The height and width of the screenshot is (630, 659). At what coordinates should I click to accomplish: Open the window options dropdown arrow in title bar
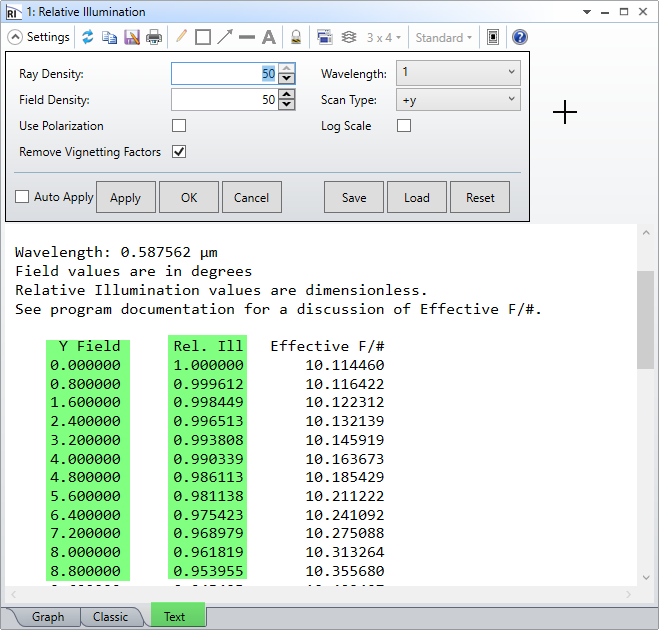pyautogui.click(x=587, y=12)
